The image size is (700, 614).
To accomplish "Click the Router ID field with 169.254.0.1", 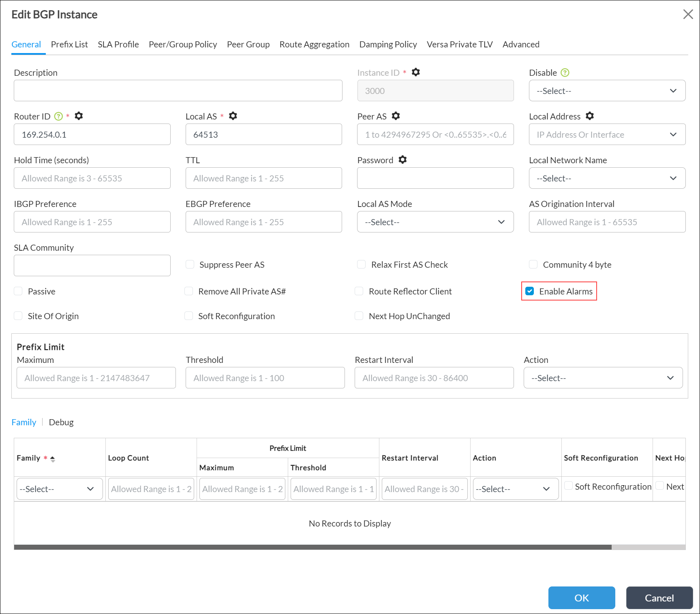I will [x=92, y=134].
